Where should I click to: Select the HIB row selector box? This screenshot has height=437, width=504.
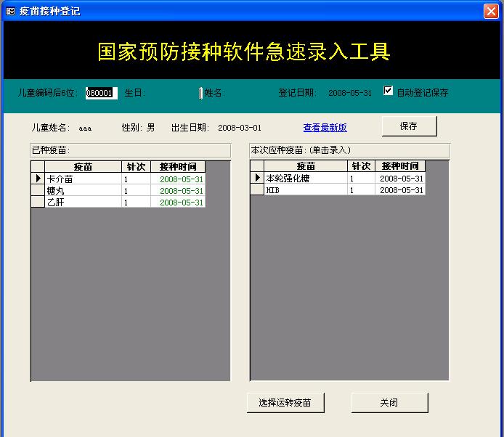(x=257, y=189)
